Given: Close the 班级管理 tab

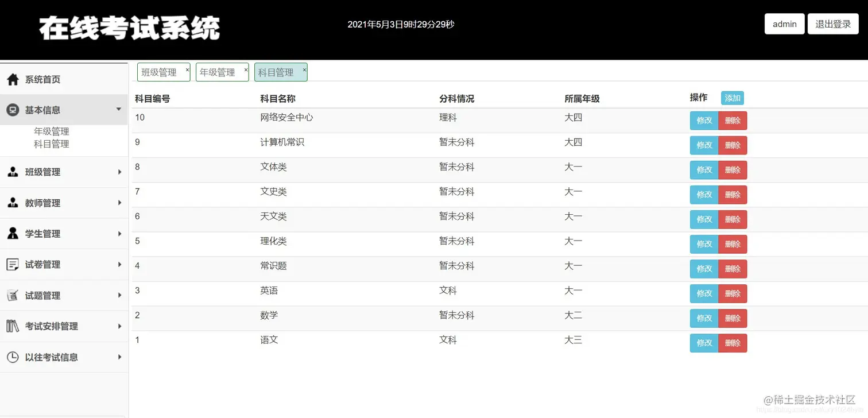Looking at the screenshot, I should pyautogui.click(x=187, y=69).
